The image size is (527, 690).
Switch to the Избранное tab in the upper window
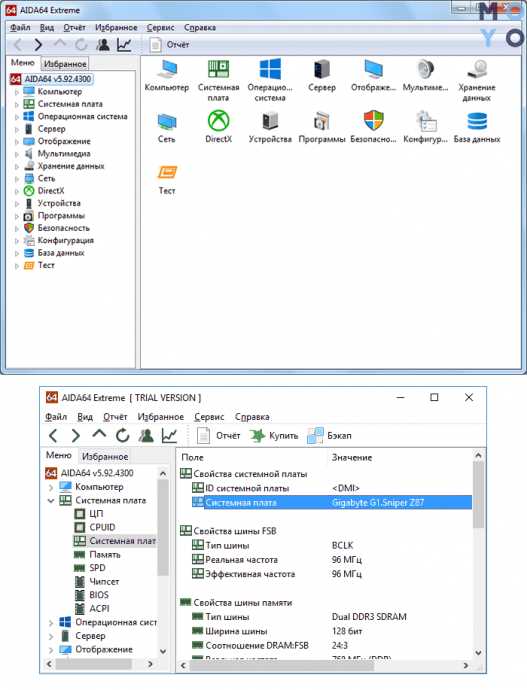tap(65, 64)
